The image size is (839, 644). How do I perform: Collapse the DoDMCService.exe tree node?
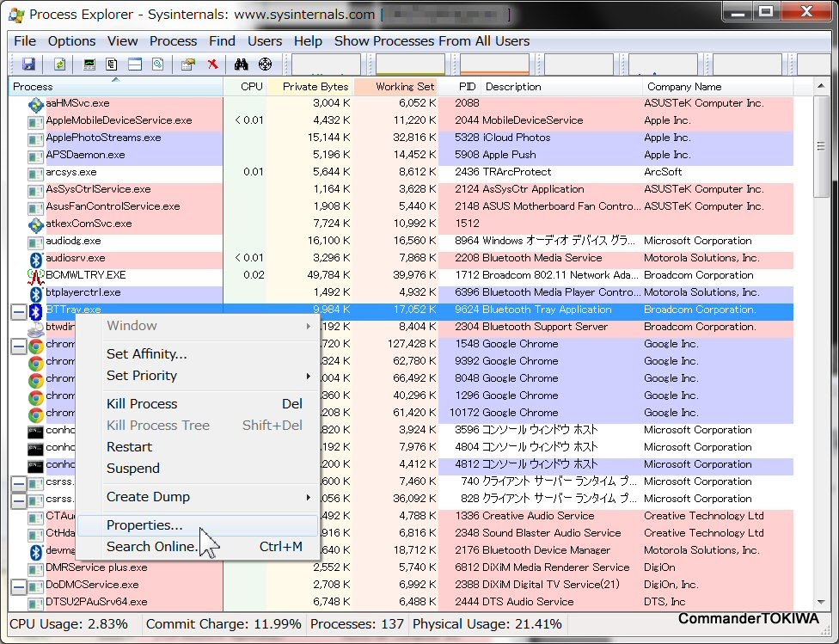[18, 586]
